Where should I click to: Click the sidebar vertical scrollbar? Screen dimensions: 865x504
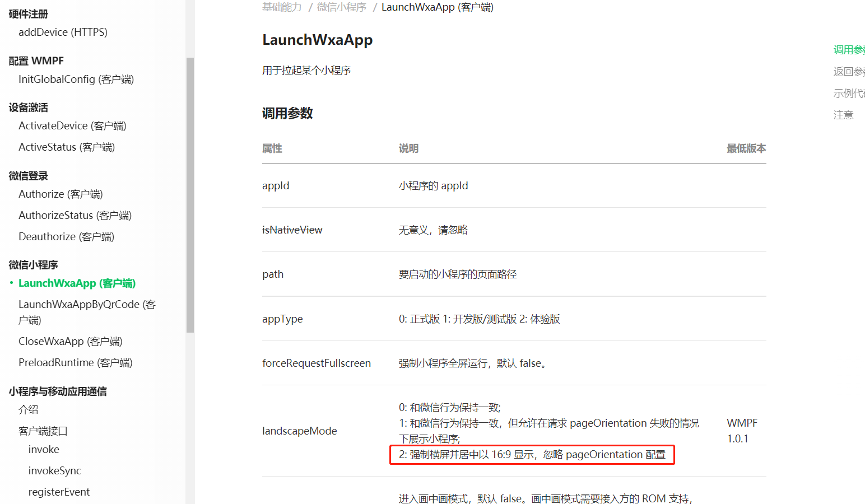pyautogui.click(x=190, y=195)
